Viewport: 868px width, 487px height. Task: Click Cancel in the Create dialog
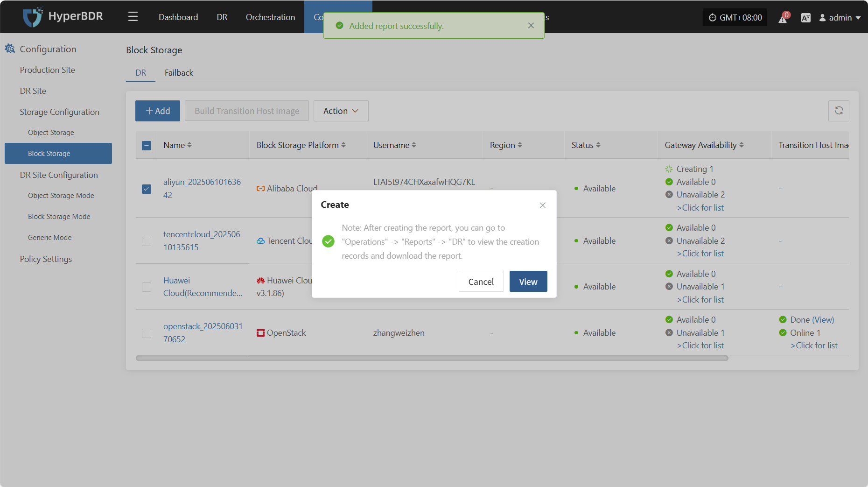(481, 282)
